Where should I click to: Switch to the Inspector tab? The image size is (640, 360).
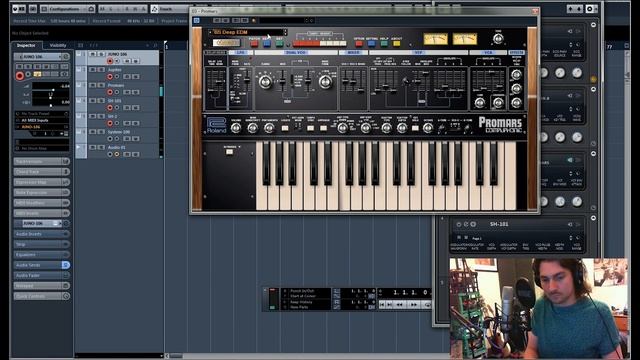tap(26, 45)
